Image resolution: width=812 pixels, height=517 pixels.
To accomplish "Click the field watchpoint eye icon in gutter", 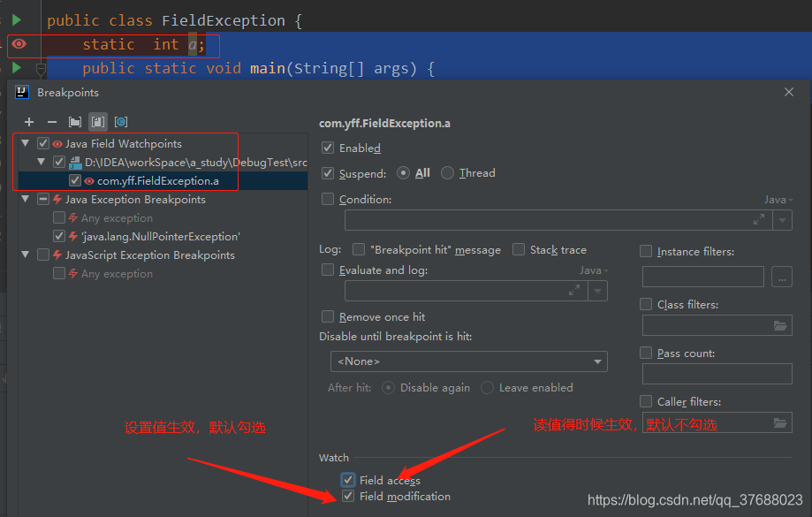I will coord(19,43).
